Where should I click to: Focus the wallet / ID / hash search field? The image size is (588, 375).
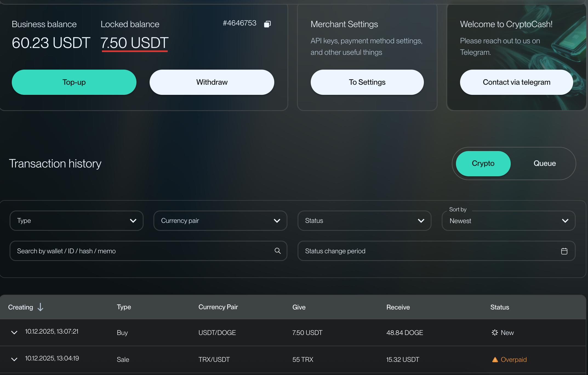142,251
